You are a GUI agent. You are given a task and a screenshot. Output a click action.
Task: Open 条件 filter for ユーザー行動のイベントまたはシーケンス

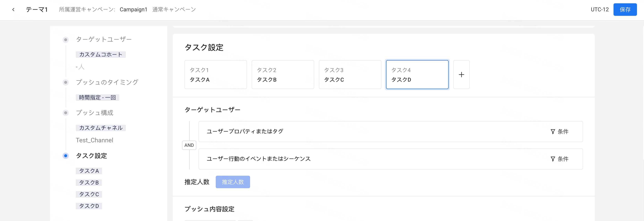(x=560, y=159)
